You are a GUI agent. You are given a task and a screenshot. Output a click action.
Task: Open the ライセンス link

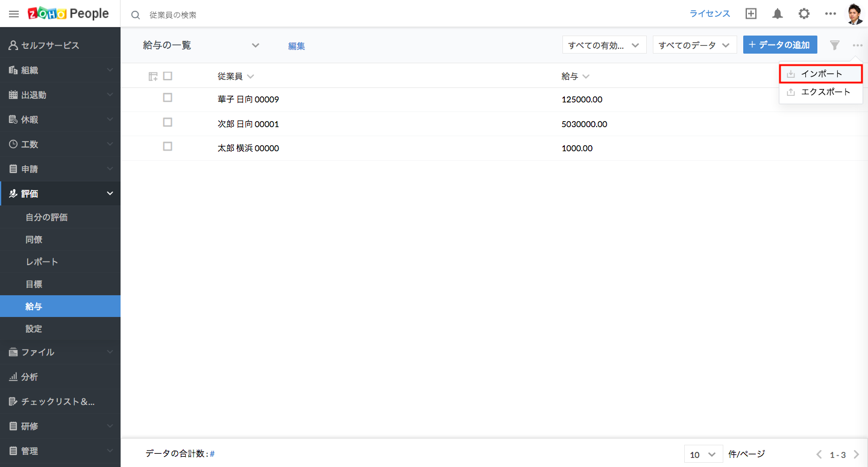709,14
